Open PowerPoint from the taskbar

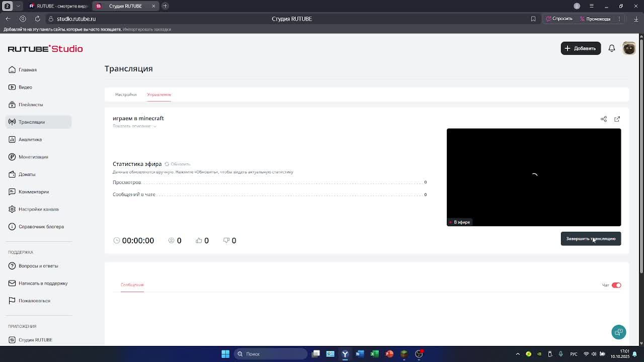[x=389, y=354]
